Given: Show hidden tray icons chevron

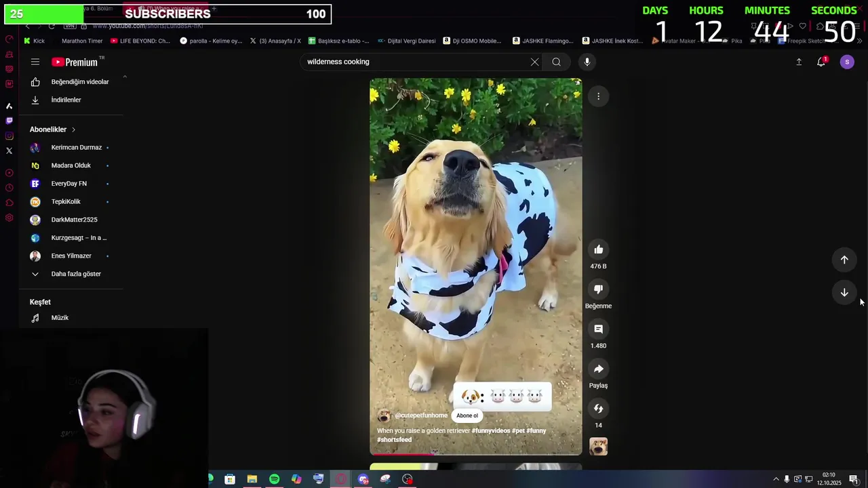Looking at the screenshot, I should (x=776, y=479).
